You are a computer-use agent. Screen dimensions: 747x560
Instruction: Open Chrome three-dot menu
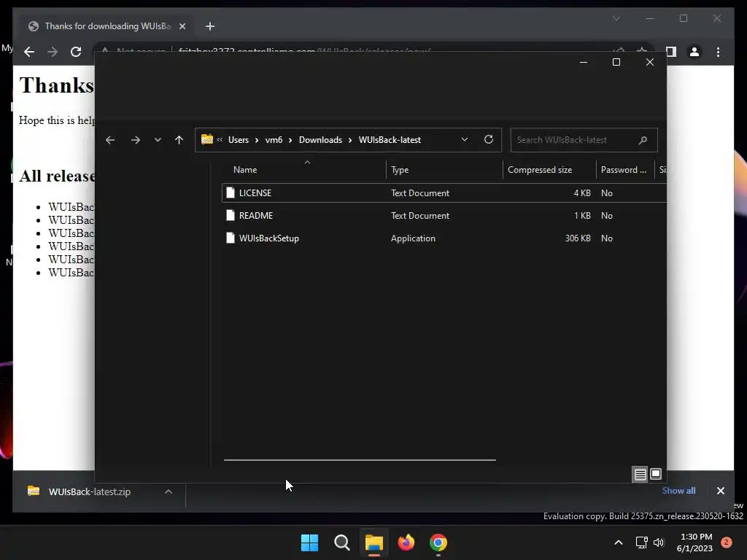pyautogui.click(x=718, y=52)
